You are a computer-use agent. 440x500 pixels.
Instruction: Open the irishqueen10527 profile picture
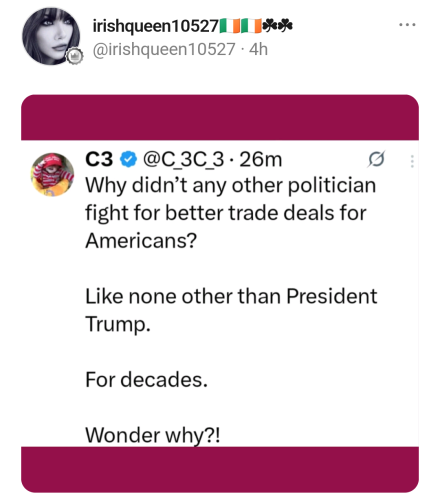coord(51,36)
